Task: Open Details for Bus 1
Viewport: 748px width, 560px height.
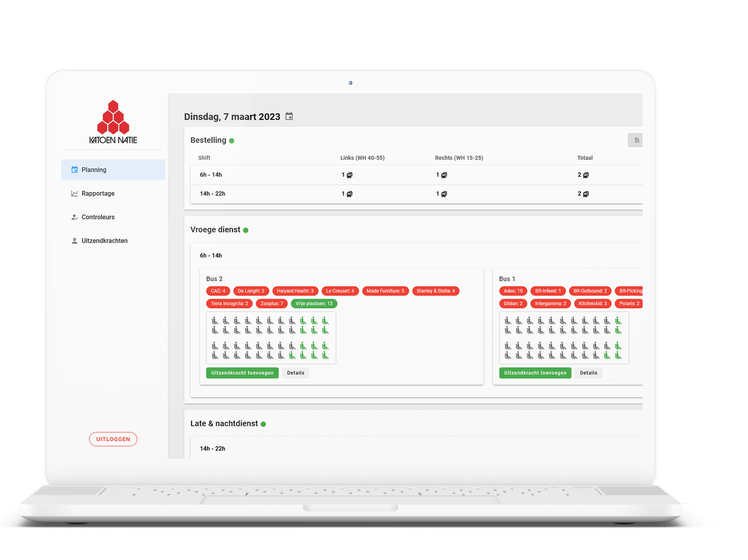Action: pos(588,373)
